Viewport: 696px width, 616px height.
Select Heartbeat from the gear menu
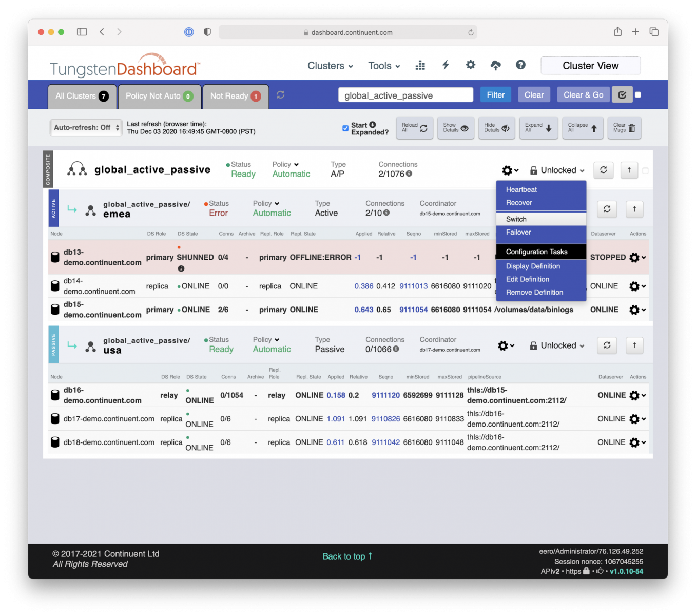(x=541, y=189)
